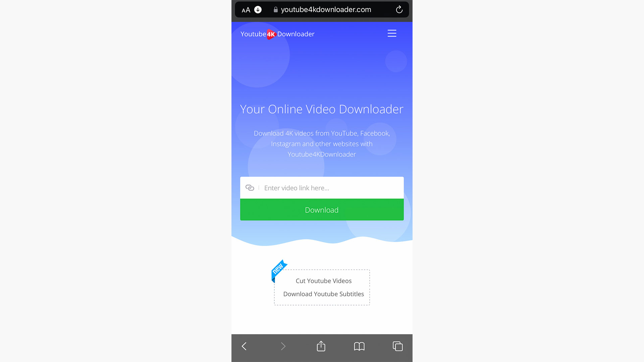Click the bookmarks icon in Safari toolbar
Screen dimensions: 644x362
(x=360, y=346)
